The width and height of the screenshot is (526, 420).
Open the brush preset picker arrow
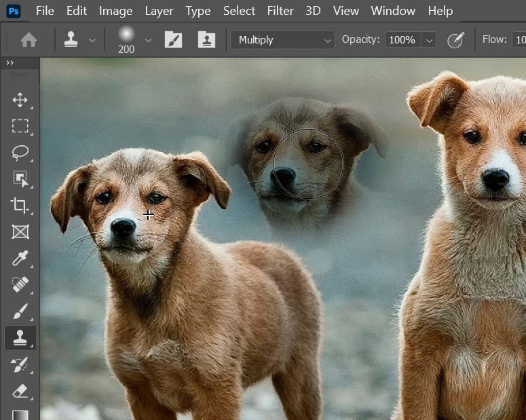[148, 41]
